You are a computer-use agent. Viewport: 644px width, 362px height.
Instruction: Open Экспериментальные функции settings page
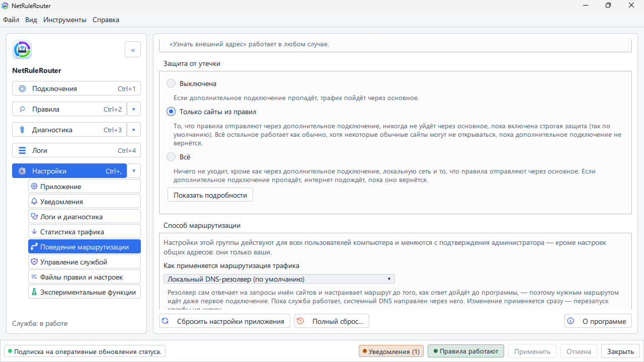point(85,292)
